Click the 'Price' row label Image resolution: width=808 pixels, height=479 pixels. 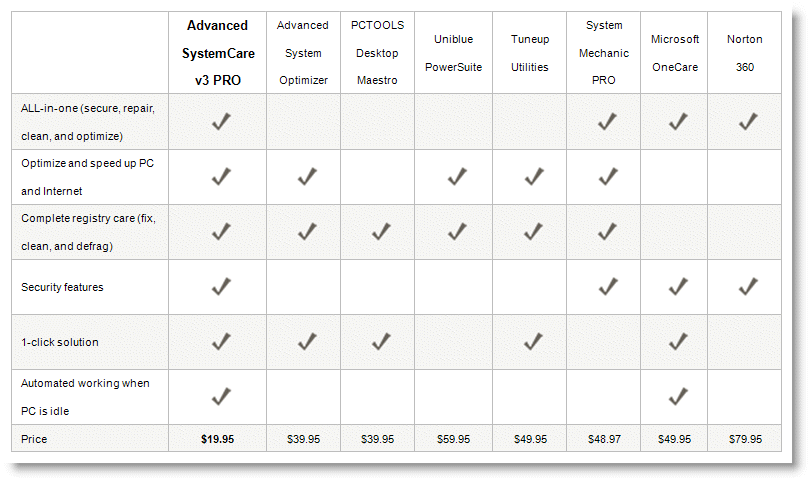pos(34,439)
